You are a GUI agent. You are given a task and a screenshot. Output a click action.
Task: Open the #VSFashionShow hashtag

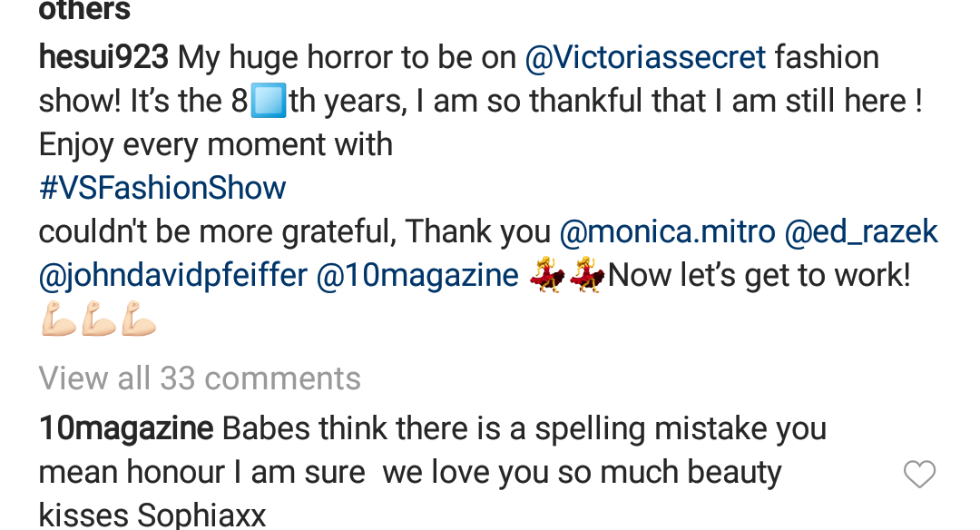(x=162, y=189)
